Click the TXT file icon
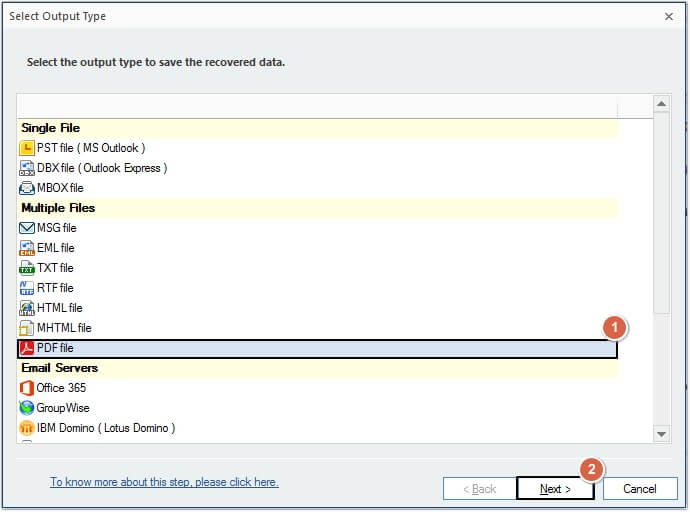690x512 pixels. 27,268
